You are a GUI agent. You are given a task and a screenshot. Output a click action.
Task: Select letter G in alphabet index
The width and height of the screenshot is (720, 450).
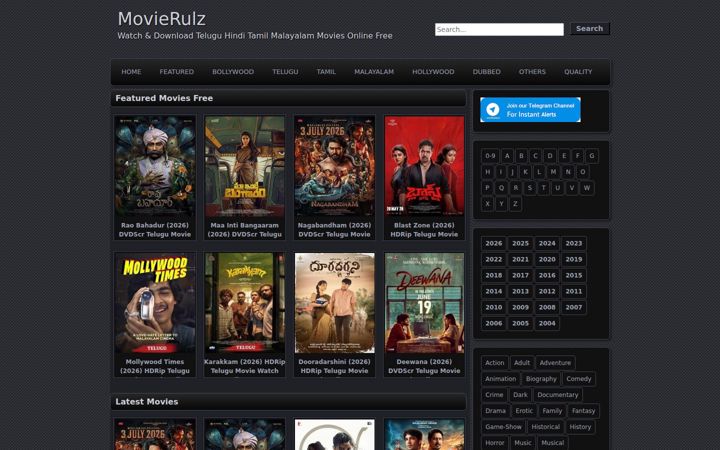[592, 156]
